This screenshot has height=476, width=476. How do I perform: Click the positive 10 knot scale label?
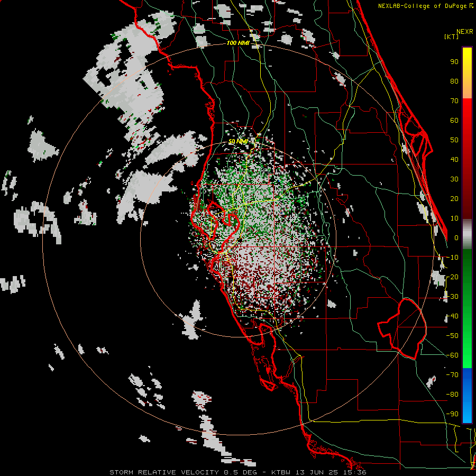point(454,218)
